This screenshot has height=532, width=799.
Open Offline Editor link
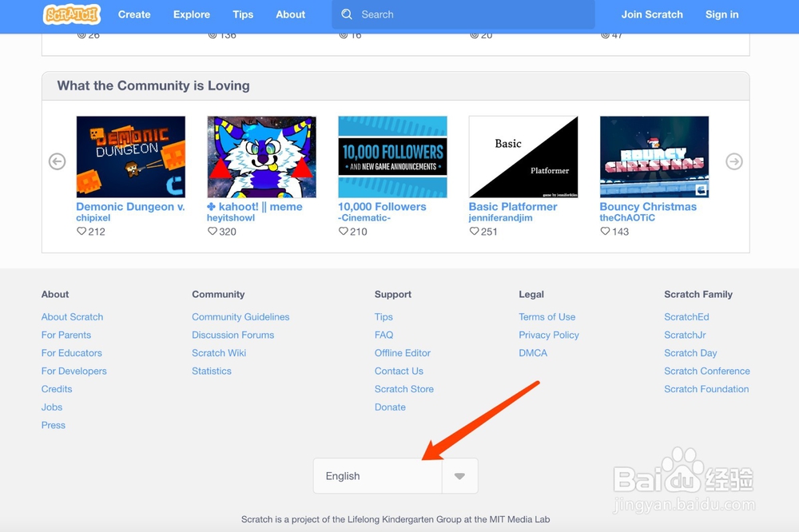403,352
